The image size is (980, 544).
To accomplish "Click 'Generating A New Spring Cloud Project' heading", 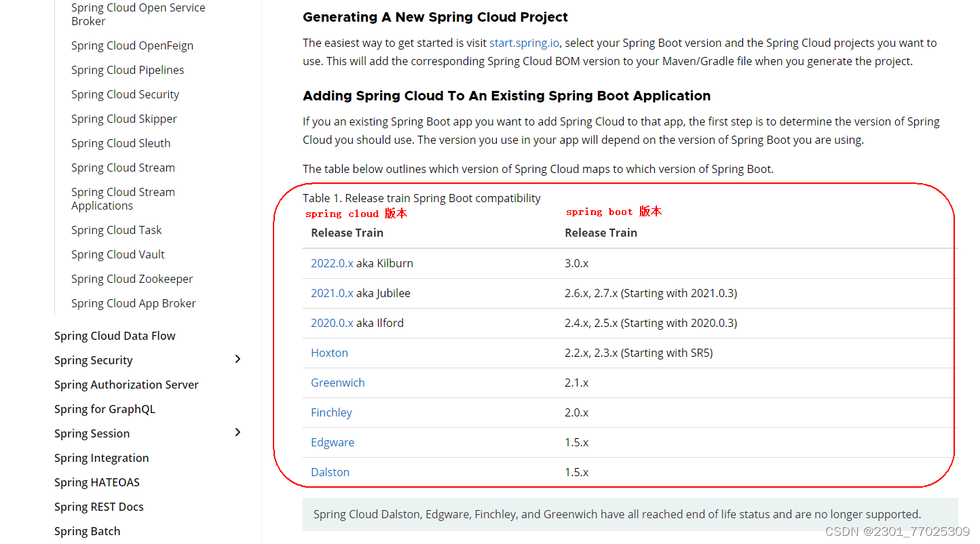I will [435, 17].
